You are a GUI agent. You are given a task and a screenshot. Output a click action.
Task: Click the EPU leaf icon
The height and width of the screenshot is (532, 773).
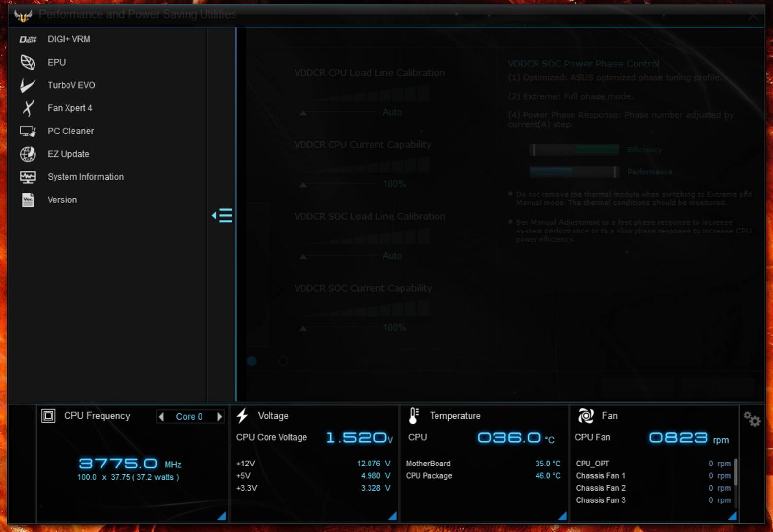(x=28, y=62)
